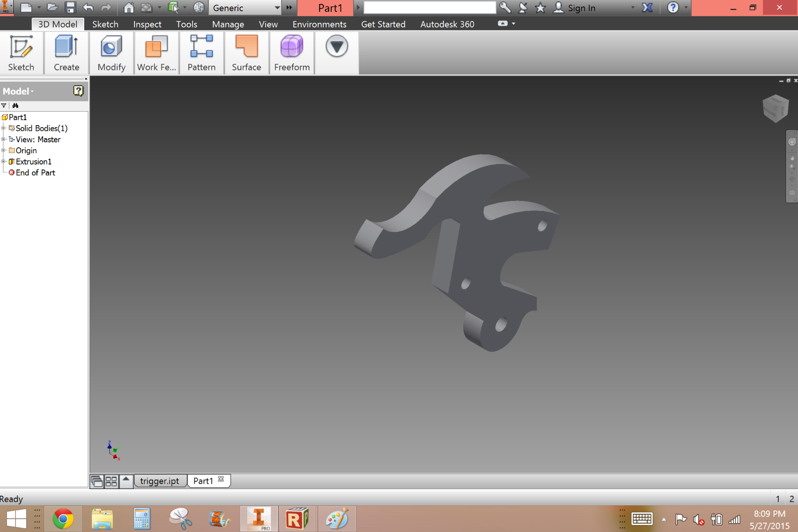Open the Generic material dropdown

(x=245, y=8)
